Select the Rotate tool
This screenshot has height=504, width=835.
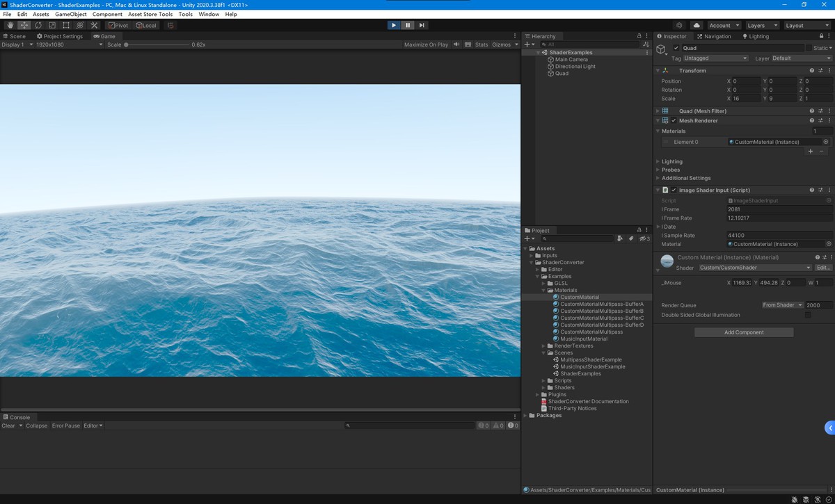coord(38,25)
